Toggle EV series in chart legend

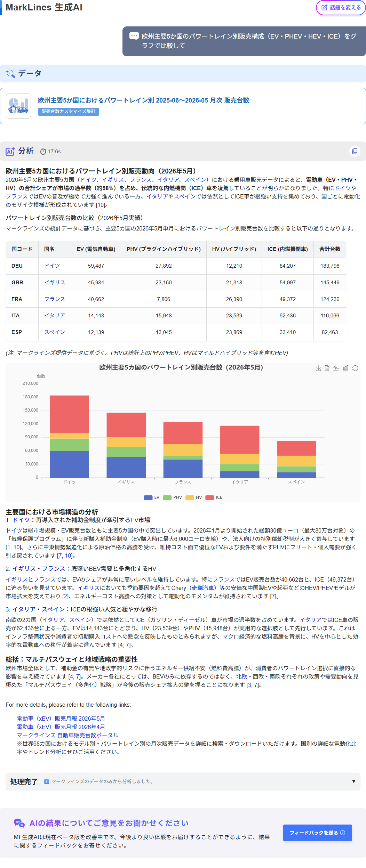pyautogui.click(x=151, y=497)
